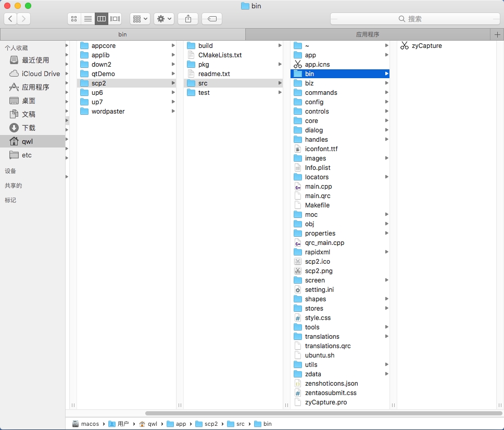Open 下载 in the sidebar

pyautogui.click(x=29, y=128)
